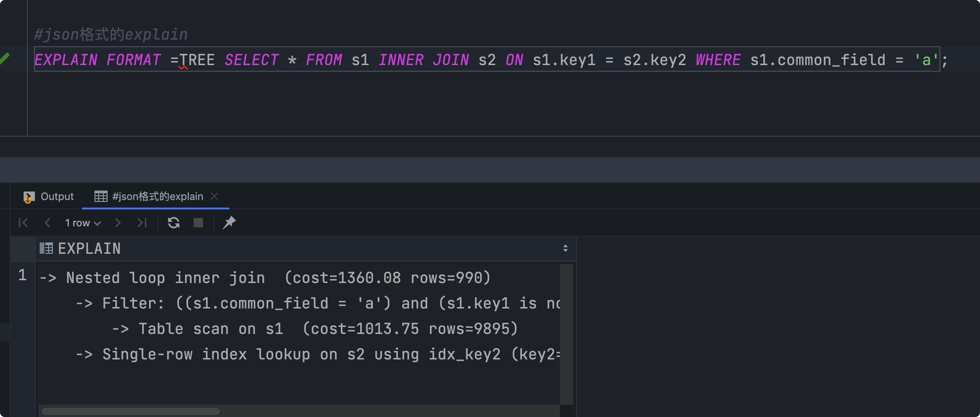Click the #json格式的explain comment line
Screen dimensions: 980x417
[111, 34]
